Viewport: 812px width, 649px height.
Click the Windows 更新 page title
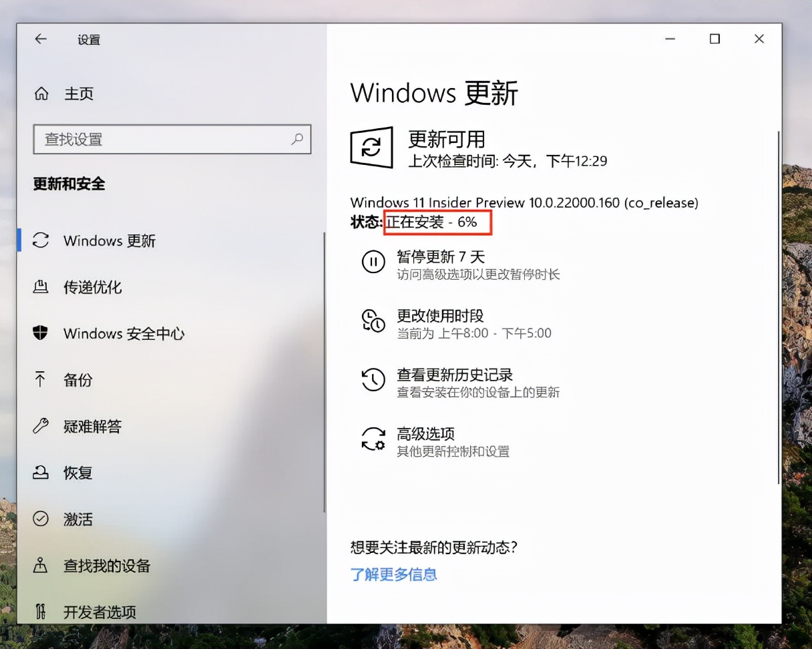tap(434, 93)
